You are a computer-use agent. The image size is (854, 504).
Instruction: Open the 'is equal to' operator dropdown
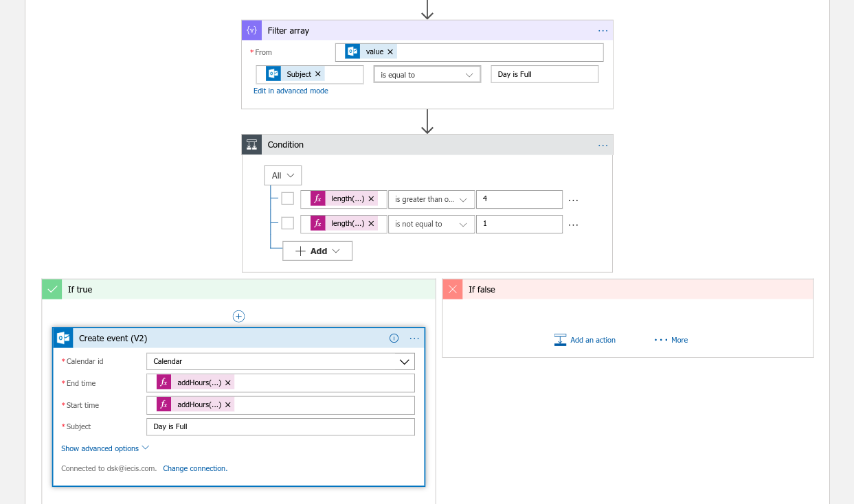pyautogui.click(x=427, y=75)
